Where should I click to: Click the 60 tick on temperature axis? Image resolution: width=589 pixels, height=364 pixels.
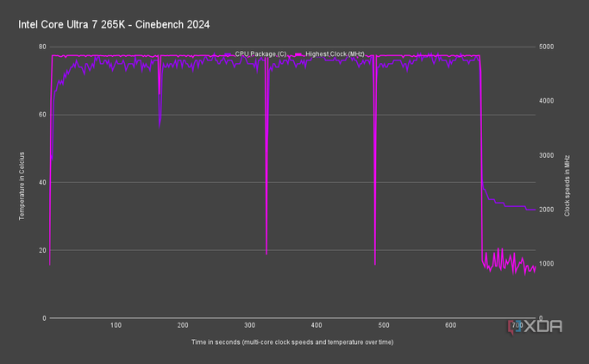click(x=42, y=115)
